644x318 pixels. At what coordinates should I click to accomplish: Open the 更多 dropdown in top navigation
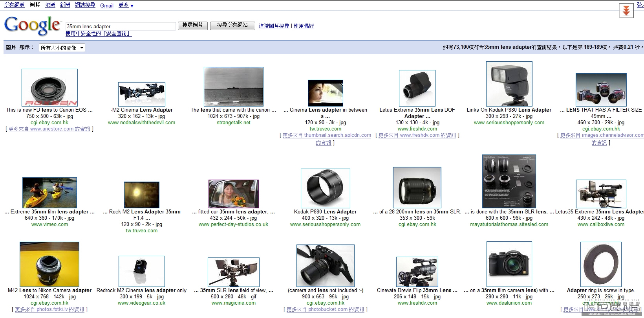click(x=126, y=5)
